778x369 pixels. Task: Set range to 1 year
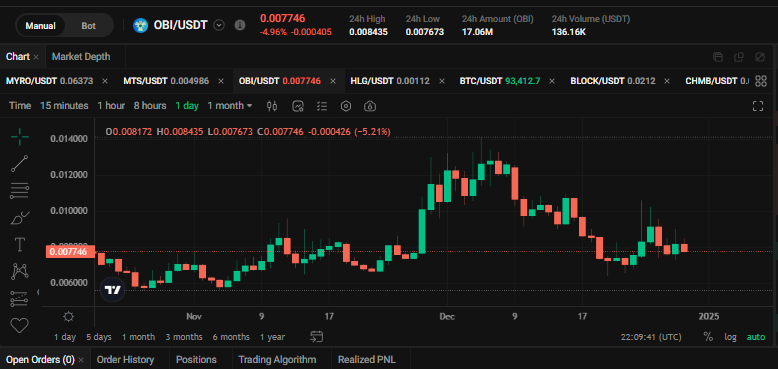tap(272, 337)
